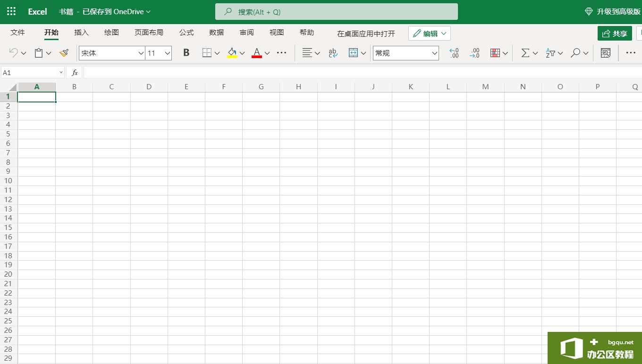
Task: Select column D header
Action: tap(149, 87)
